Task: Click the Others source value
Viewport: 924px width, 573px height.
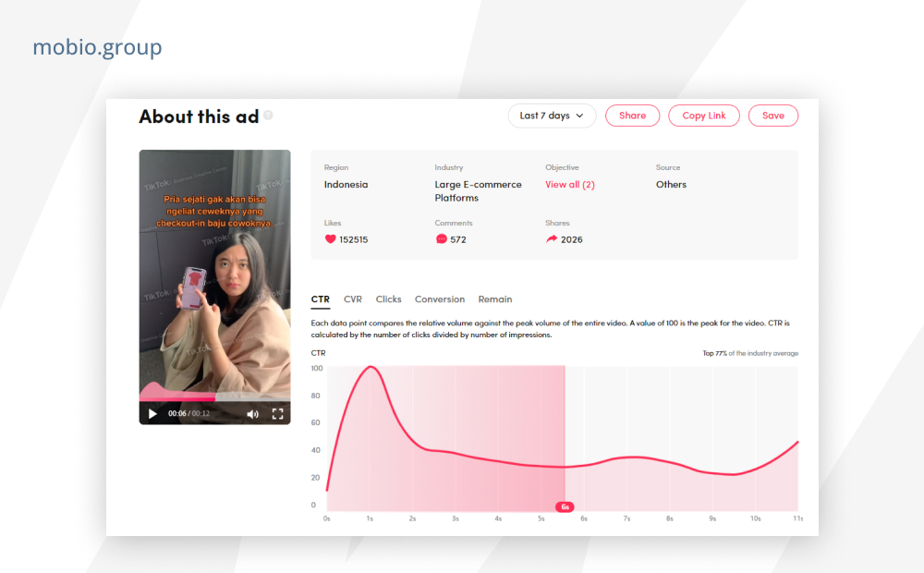Action: 671,185
